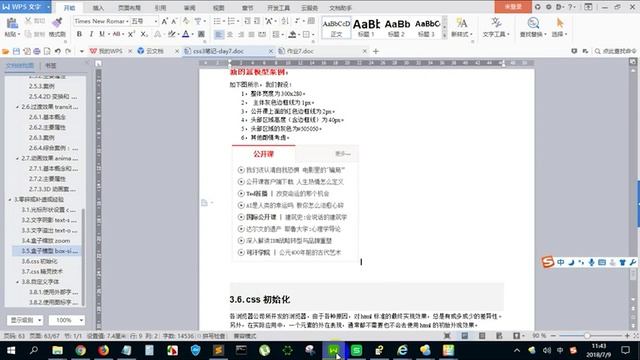
Task: Click the font color A button
Action: point(186,34)
